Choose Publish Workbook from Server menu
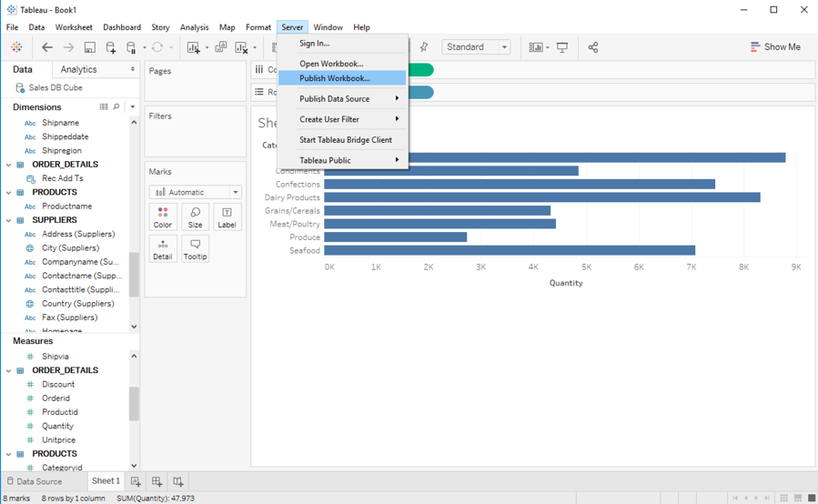 tap(342, 77)
